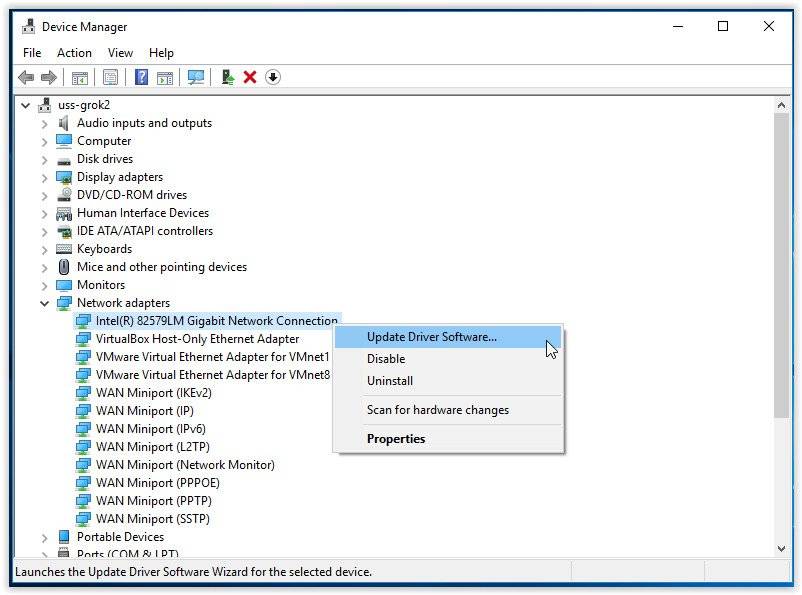Image resolution: width=802 pixels, height=595 pixels.
Task: Click the Forward arrow toolbar icon
Action: 49,78
